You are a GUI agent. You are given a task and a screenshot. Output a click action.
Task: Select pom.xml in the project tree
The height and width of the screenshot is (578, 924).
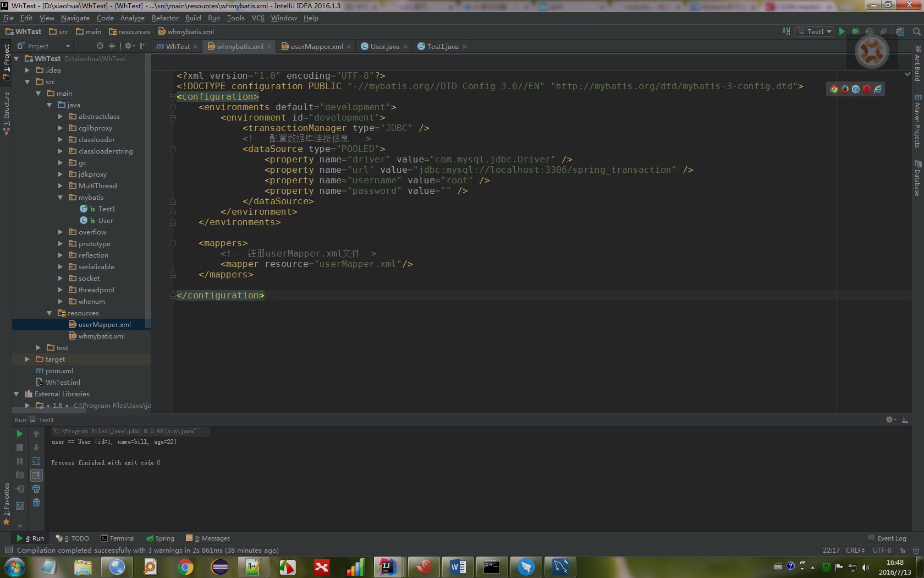click(x=59, y=370)
